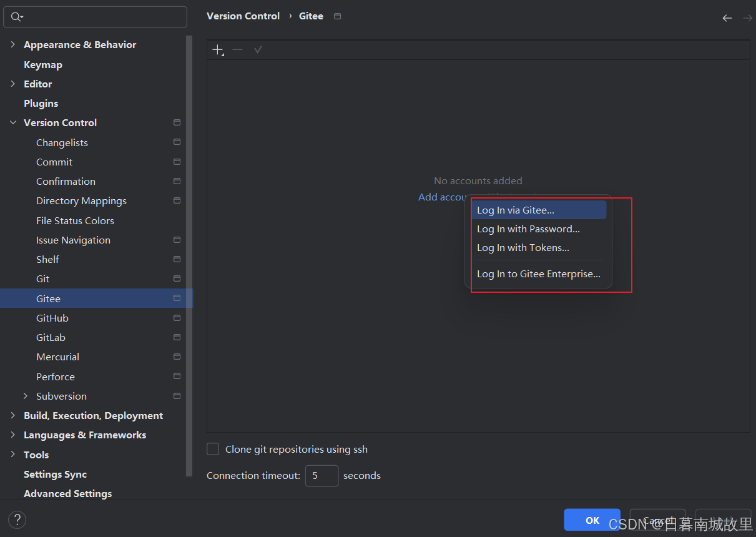Click project icon beside Version Control row
Image resolution: width=756 pixels, height=537 pixels.
coord(177,122)
